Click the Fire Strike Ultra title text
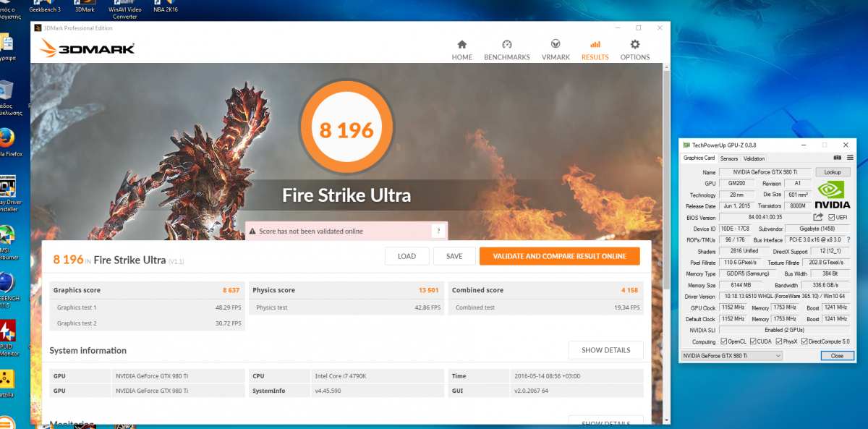Screen dimensions: 868x429 coord(346,195)
